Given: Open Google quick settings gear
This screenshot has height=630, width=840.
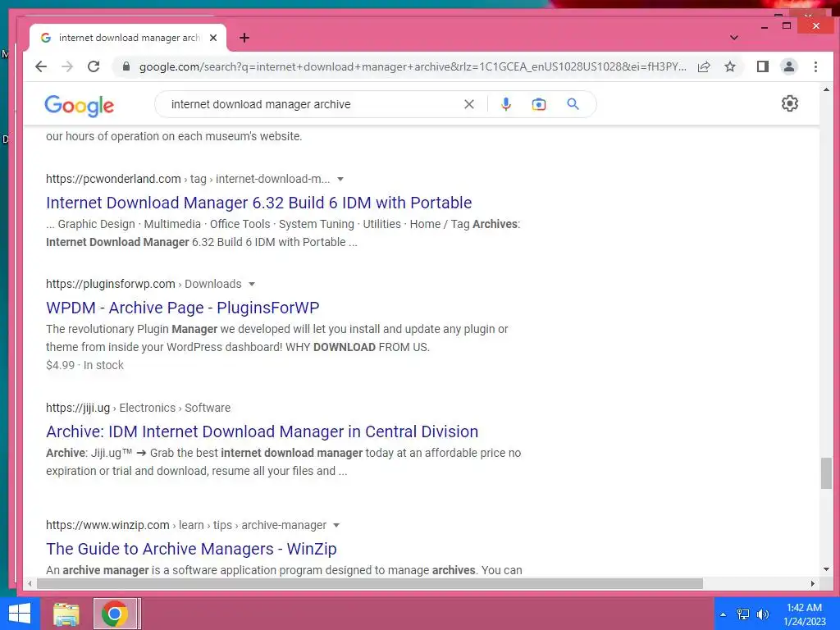Looking at the screenshot, I should (x=790, y=103).
